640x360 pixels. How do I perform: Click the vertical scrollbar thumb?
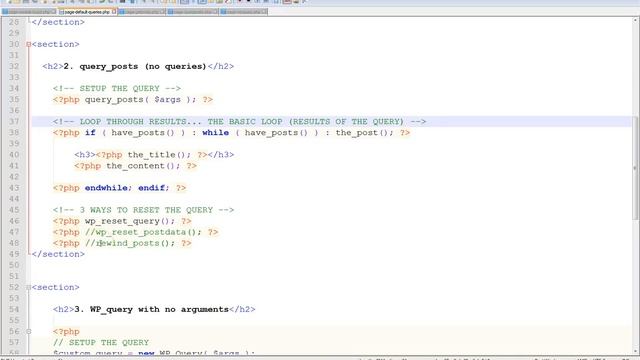[636, 167]
